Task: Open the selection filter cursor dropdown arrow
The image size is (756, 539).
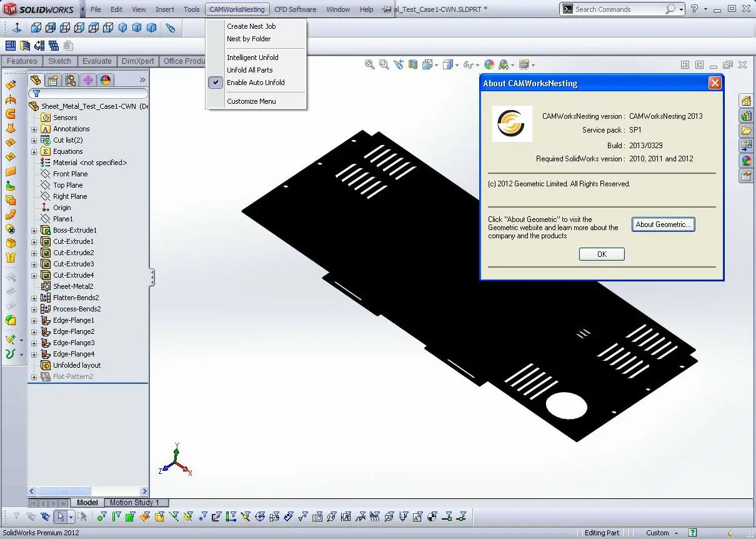Action: [71, 516]
